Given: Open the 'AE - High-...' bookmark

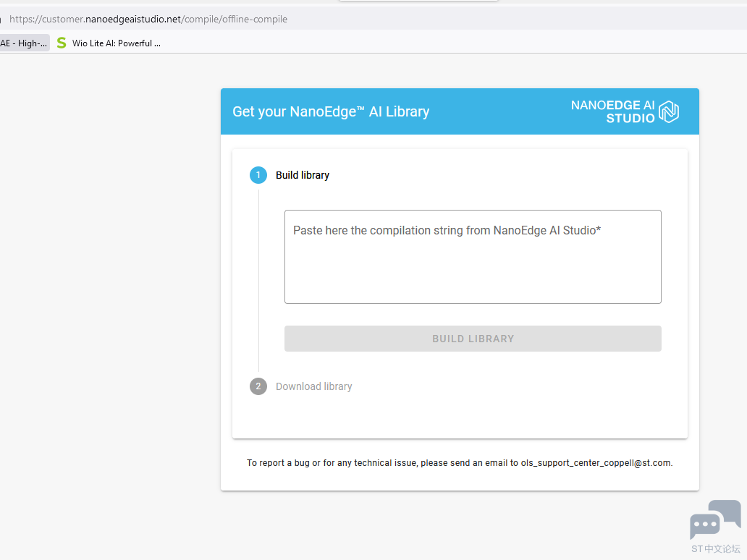Looking at the screenshot, I should tap(25, 43).
